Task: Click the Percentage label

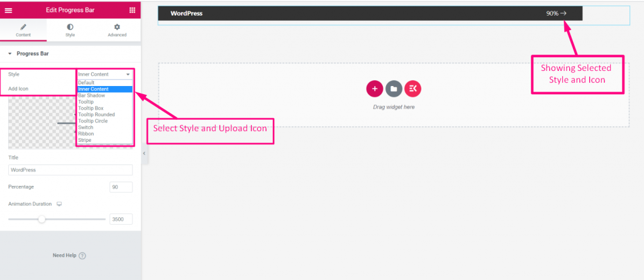Action: [21, 187]
